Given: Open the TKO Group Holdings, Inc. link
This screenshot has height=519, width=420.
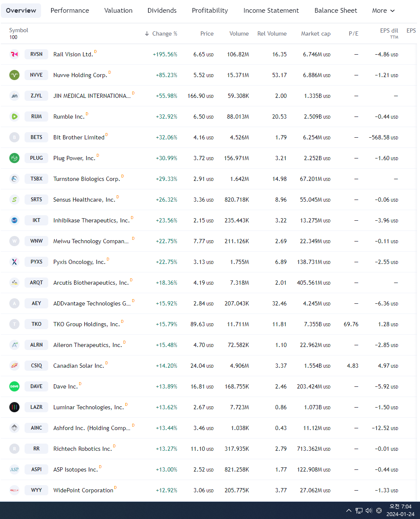Looking at the screenshot, I should coord(86,324).
